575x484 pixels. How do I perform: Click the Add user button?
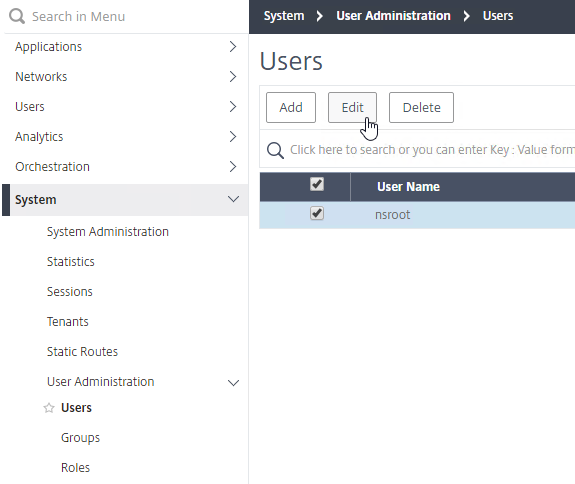tap(291, 107)
